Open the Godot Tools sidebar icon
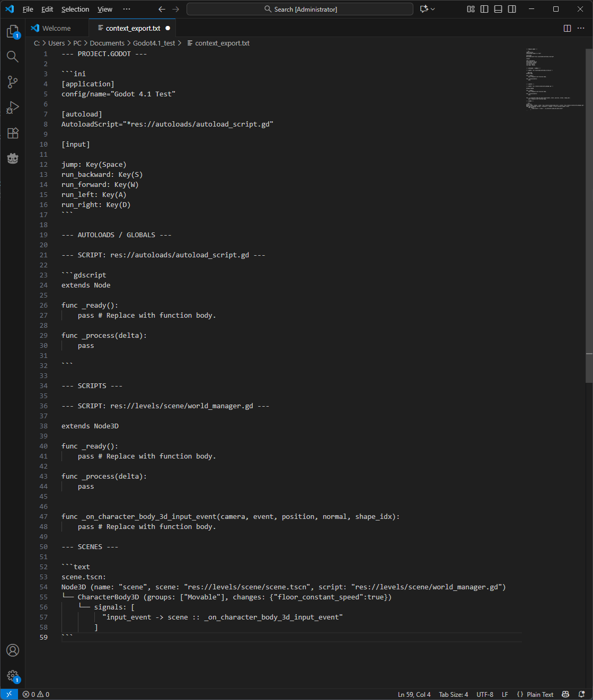 (x=13, y=158)
